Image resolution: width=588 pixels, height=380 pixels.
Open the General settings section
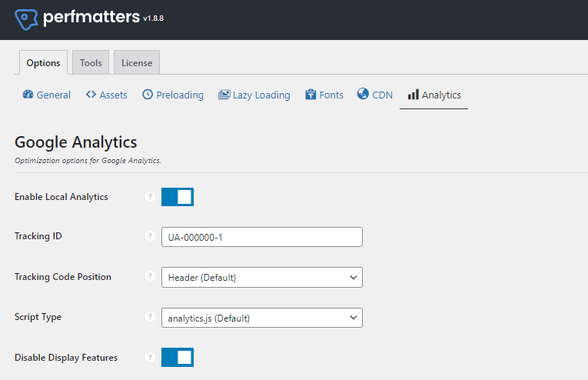pyautogui.click(x=46, y=95)
